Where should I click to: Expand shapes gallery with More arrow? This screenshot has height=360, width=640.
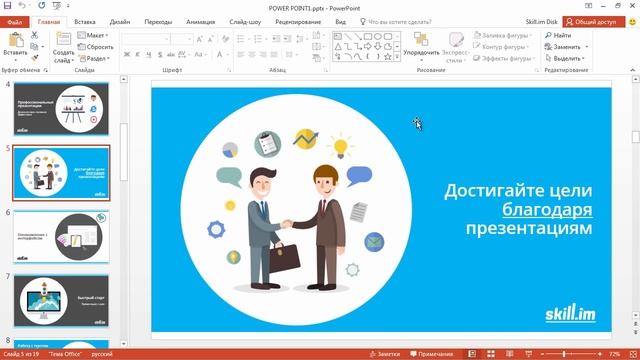click(397, 57)
